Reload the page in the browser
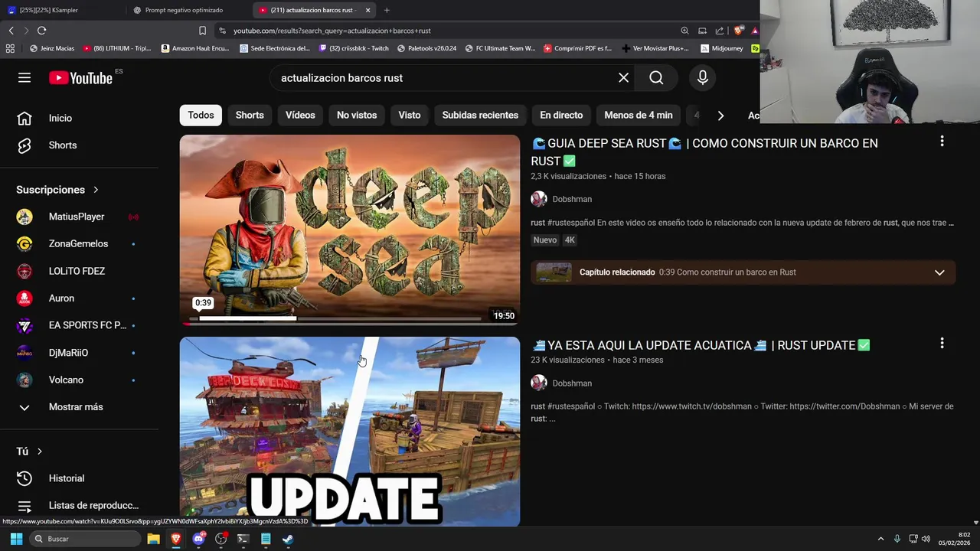Image resolution: width=980 pixels, height=551 pixels. point(41,31)
